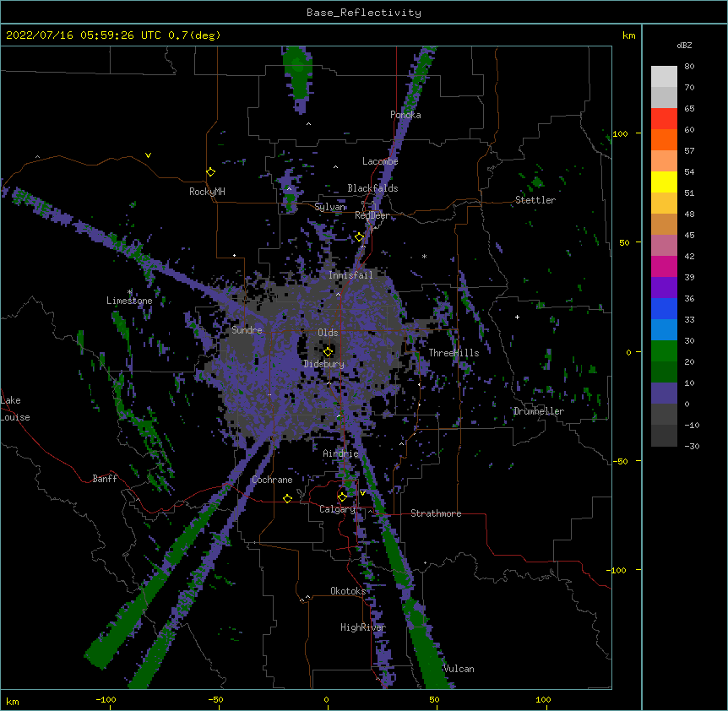Click the RedDeer city label
The width and height of the screenshot is (728, 711).
coord(372,215)
